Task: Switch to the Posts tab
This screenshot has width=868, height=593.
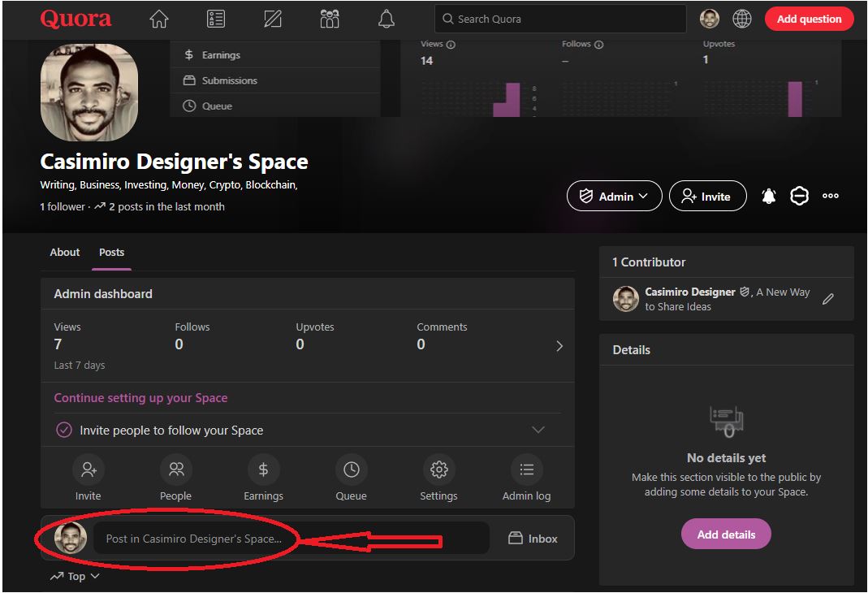Action: (112, 253)
